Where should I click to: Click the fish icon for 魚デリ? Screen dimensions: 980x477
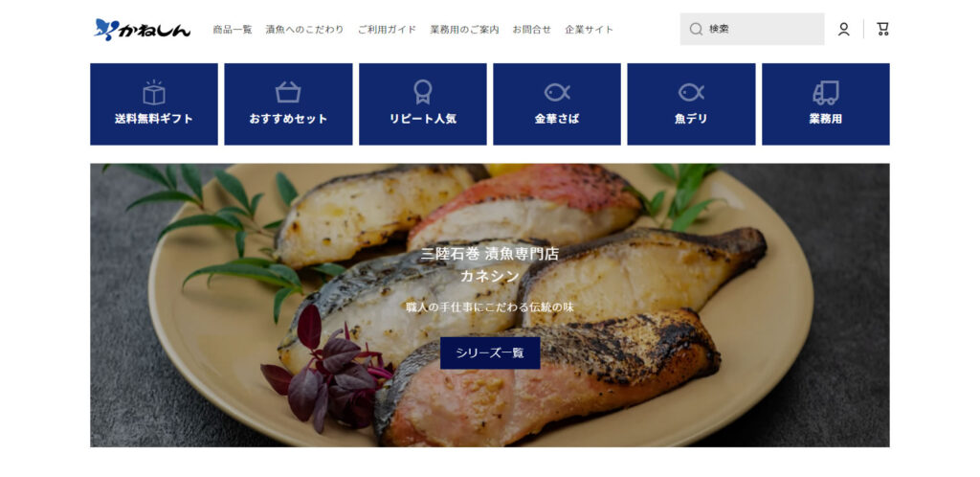691,93
